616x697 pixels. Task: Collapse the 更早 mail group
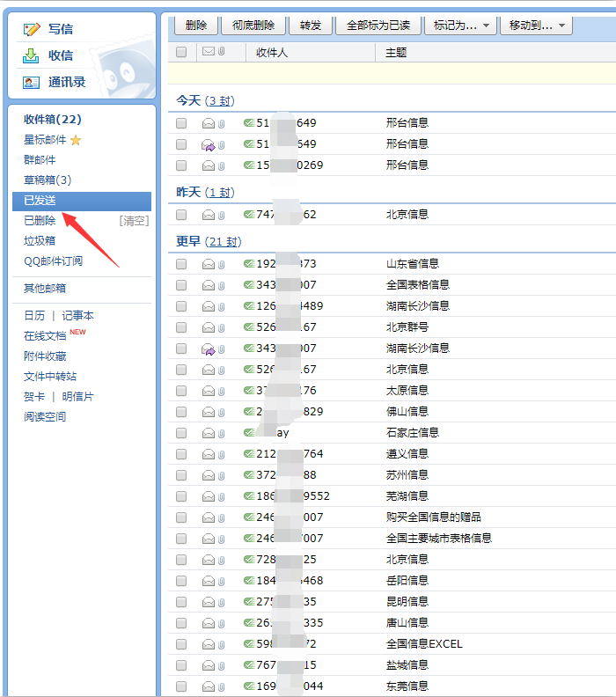[x=188, y=241]
